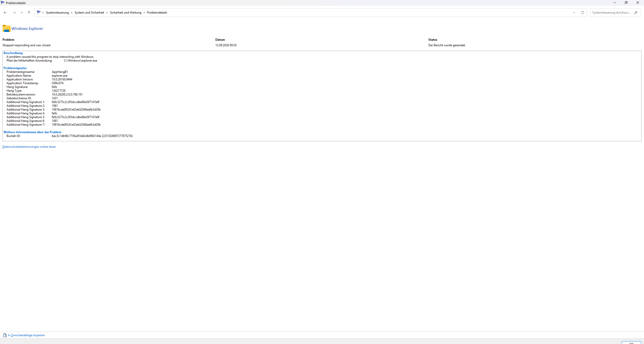Go back with the back arrow
Screen dimensions: 644x344
tap(5, 13)
